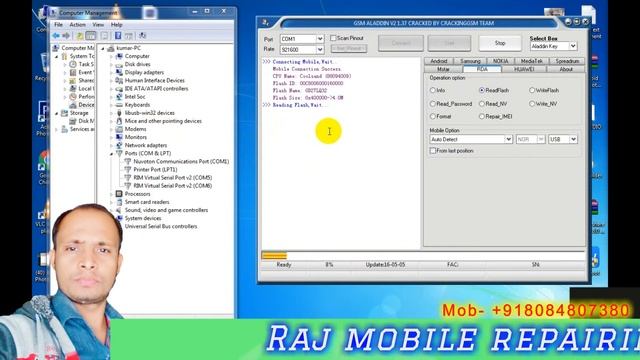This screenshot has width=640, height=360.
Task: Click the Back arrow in Computer Management toolbar
Action: click(x=56, y=36)
